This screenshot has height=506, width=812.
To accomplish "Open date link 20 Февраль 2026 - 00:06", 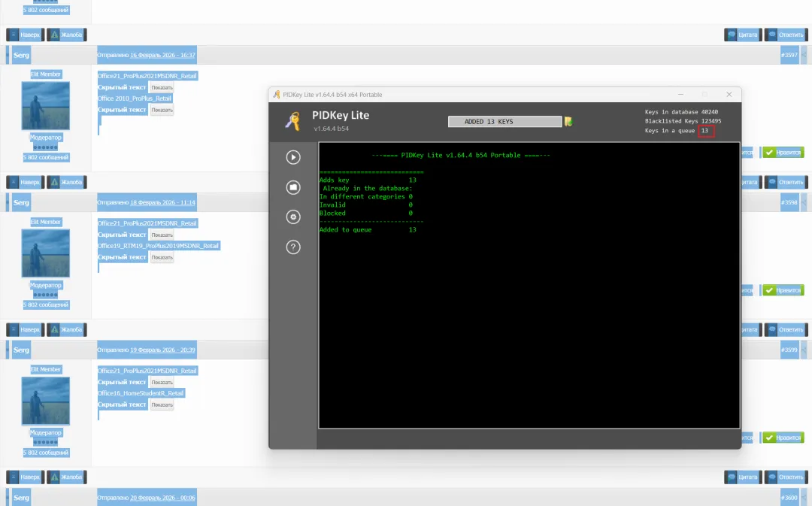I will pyautogui.click(x=162, y=498).
